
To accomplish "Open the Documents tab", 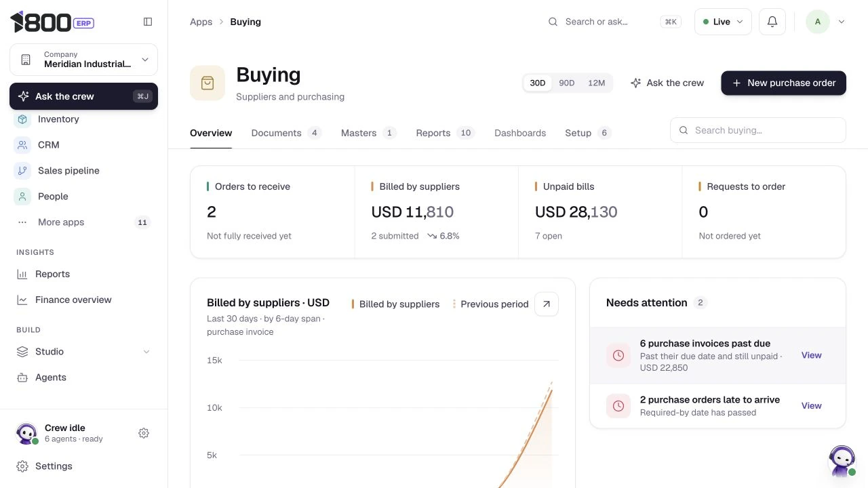I will (286, 133).
